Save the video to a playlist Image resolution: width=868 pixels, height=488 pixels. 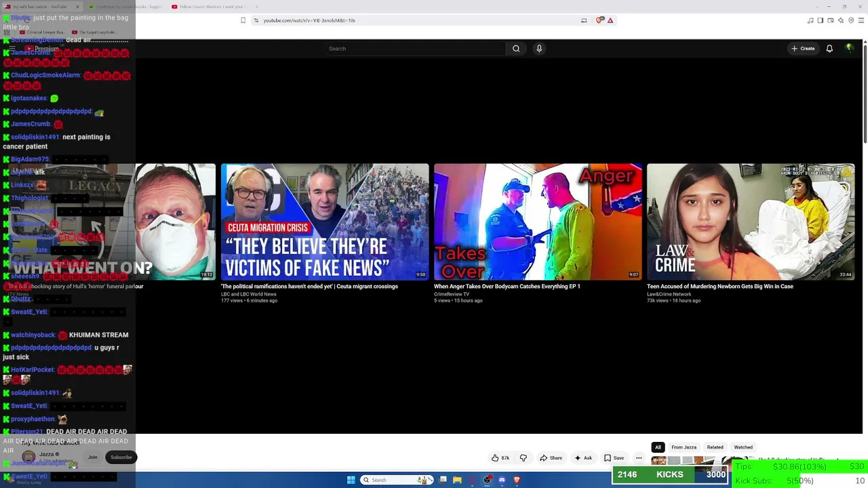pos(614,458)
